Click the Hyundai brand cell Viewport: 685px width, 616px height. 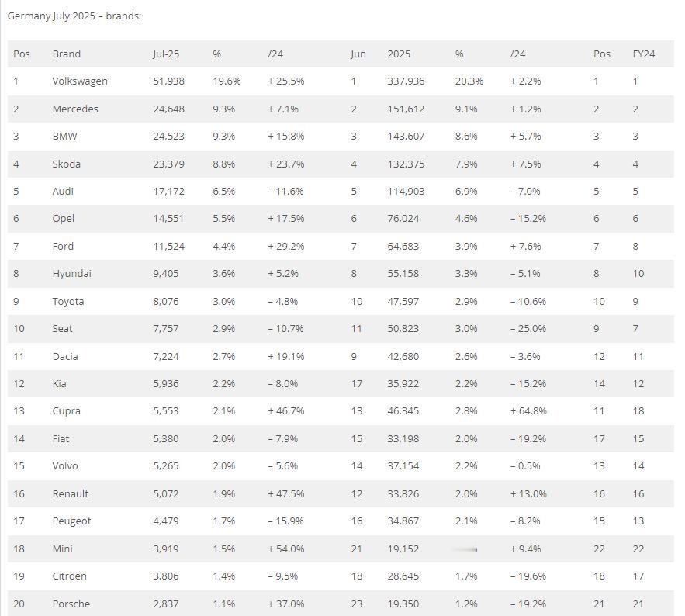[72, 274]
